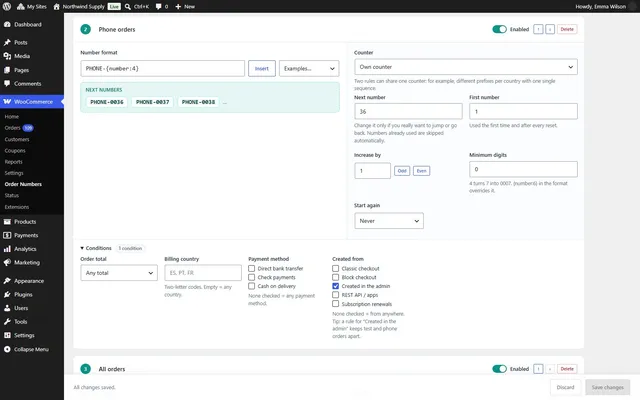Image resolution: width=640 pixels, height=400 pixels.
Task: Click the Even button
Action: coord(421,171)
